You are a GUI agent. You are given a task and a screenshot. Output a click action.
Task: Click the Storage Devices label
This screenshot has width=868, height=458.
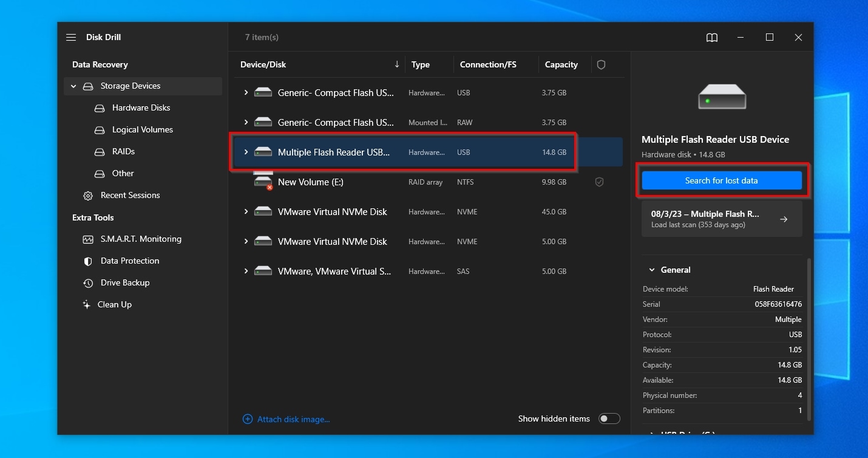pyautogui.click(x=131, y=86)
